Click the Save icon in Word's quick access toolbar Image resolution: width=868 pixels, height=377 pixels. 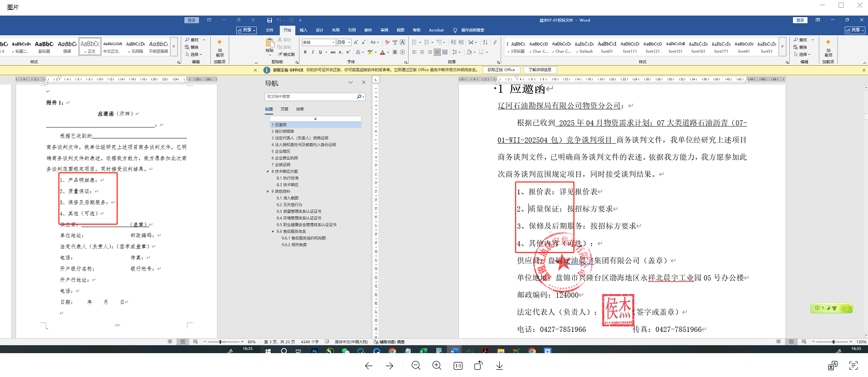(x=269, y=20)
